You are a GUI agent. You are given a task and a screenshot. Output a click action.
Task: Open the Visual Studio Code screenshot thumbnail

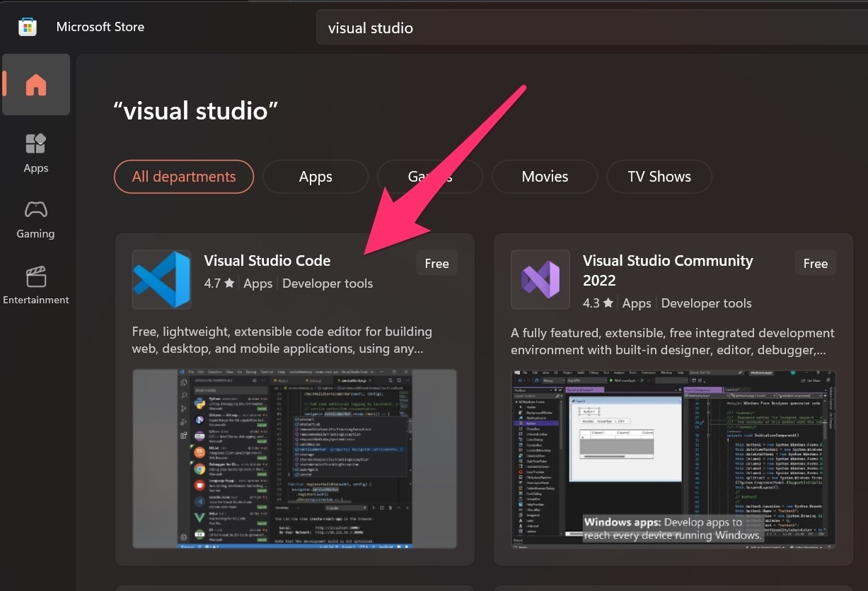pyautogui.click(x=294, y=458)
